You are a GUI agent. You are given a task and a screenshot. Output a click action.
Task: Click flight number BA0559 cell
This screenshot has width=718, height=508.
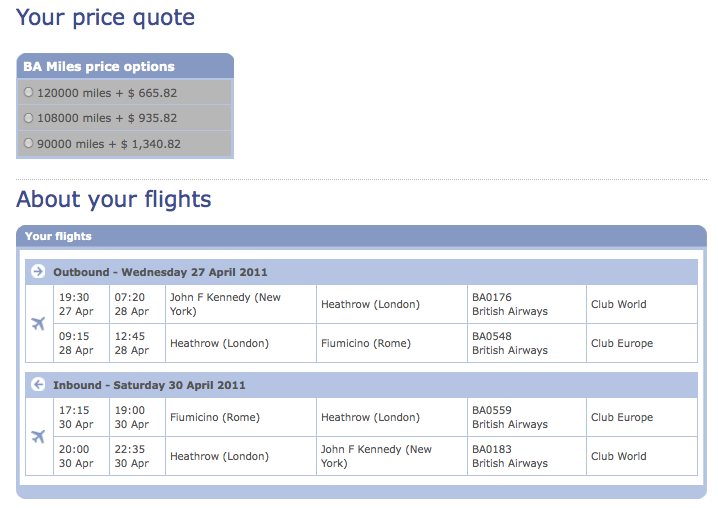click(x=527, y=417)
